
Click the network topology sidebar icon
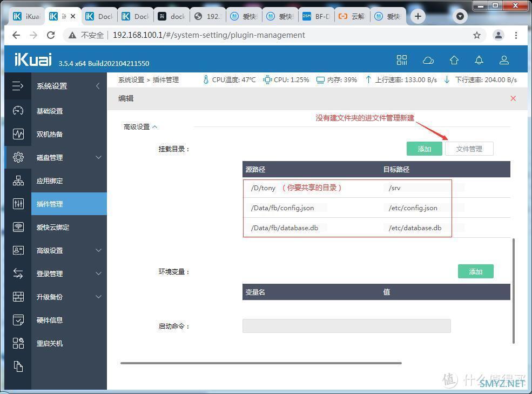point(18,181)
